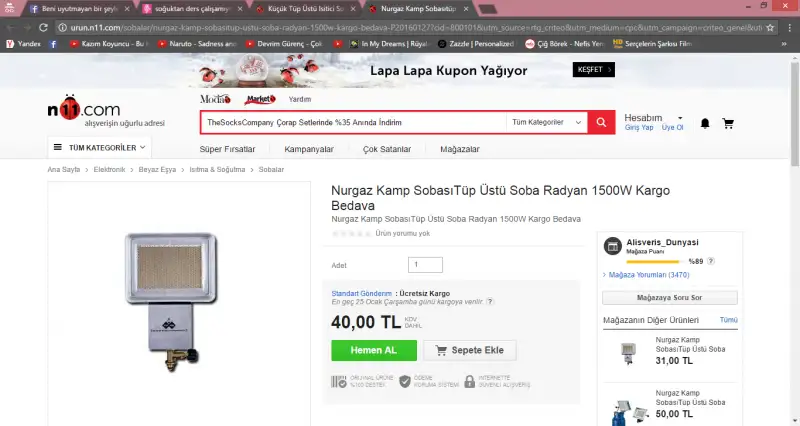Viewport: 800px width, 426px height.
Task: Expand the TÜM KATEGORİLER menu
Action: tap(99, 147)
